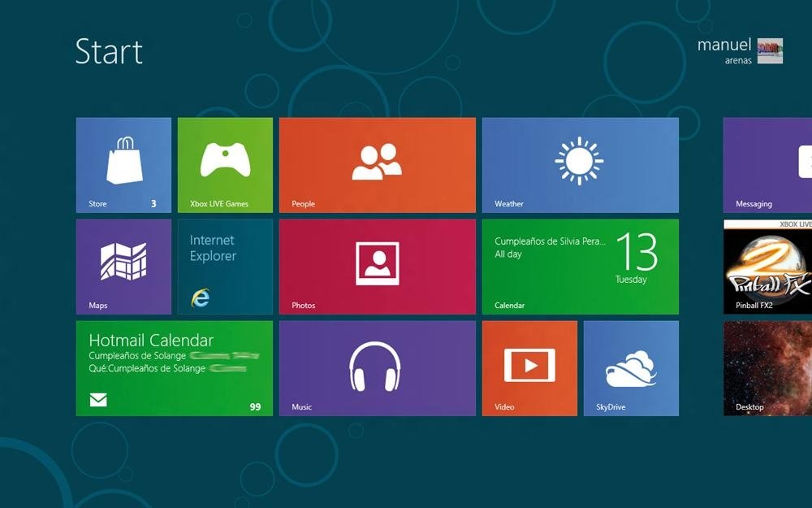Open the Hotmail Calendar mail tile
Viewport: 812px width, 508px height.
(174, 368)
